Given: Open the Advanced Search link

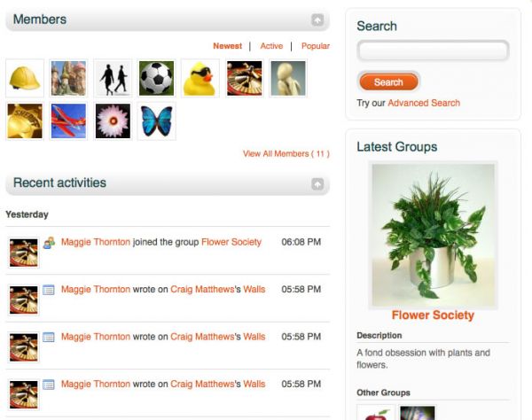Looking at the screenshot, I should click(x=424, y=103).
